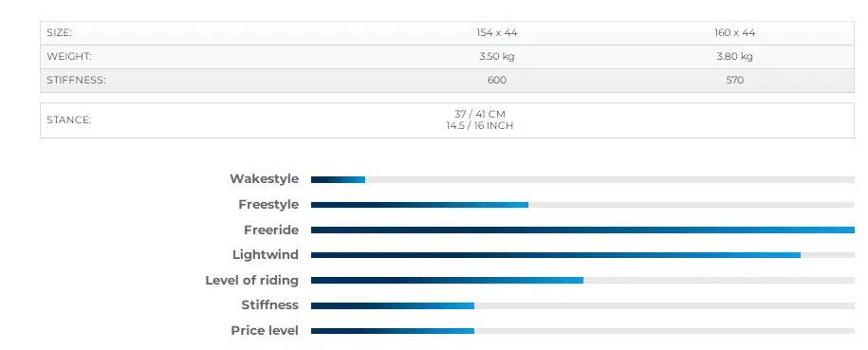Image resolution: width=868 pixels, height=350 pixels.
Task: Select the 160 x 44 size cell
Action: pyautogui.click(x=734, y=32)
